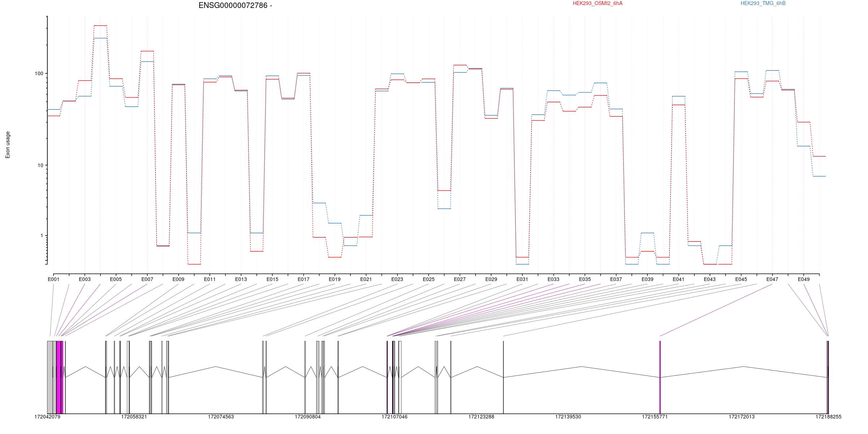Click exon label E031

pyautogui.click(x=522, y=279)
